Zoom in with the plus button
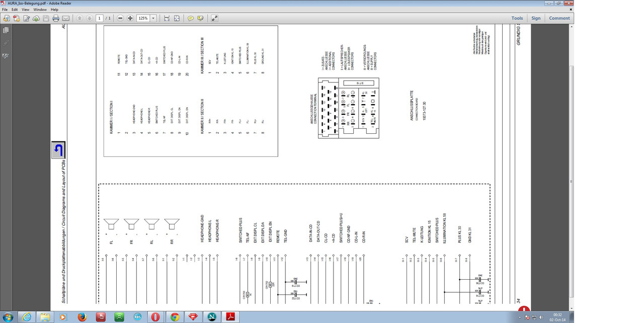 [x=130, y=18]
